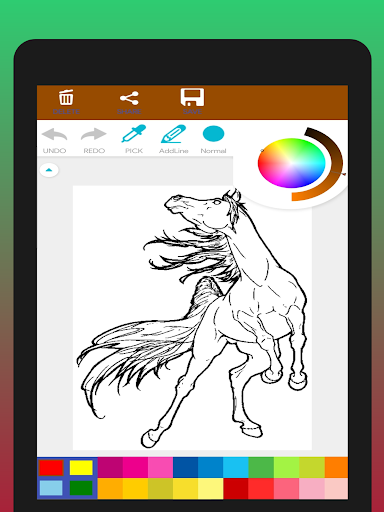Choose the hot pink palette swatch

[135, 467]
